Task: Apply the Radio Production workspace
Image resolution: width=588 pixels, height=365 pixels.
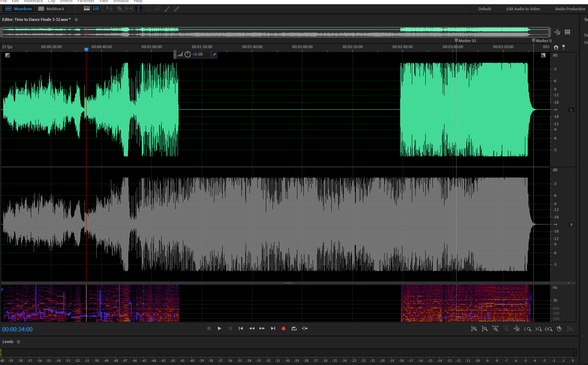Action: click(x=570, y=8)
